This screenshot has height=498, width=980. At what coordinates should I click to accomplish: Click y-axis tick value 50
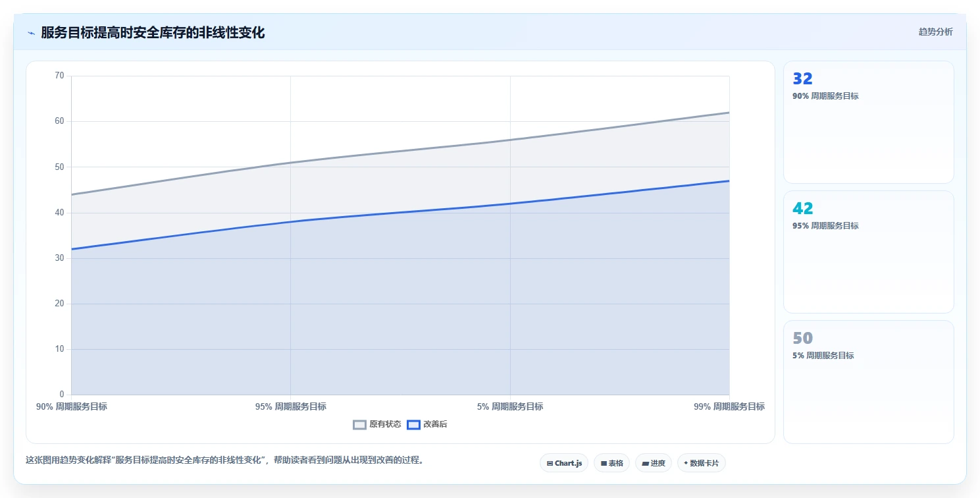click(x=59, y=167)
